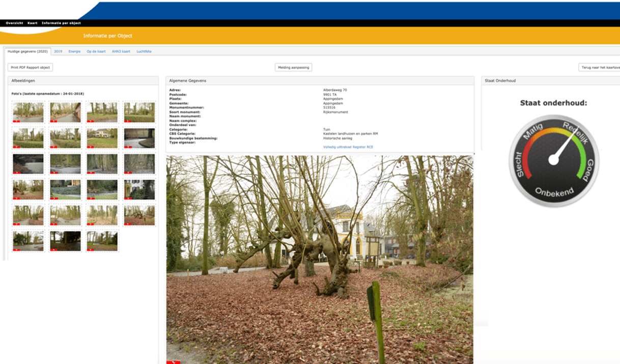Open thumbnail showing white house with shutters

tap(139, 189)
